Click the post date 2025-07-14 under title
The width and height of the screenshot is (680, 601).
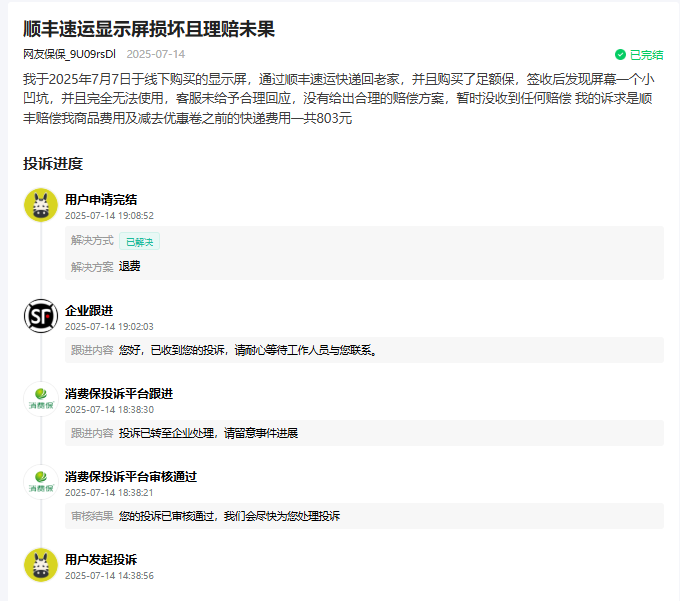(x=156, y=54)
